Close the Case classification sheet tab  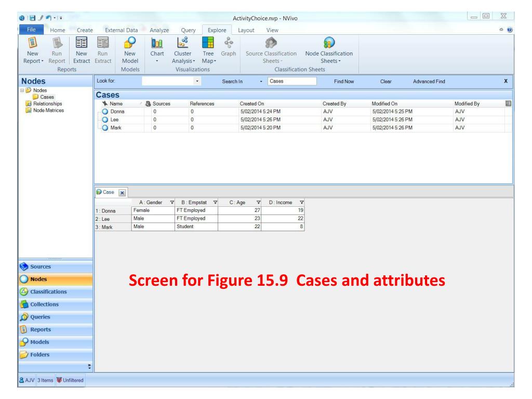[122, 193]
